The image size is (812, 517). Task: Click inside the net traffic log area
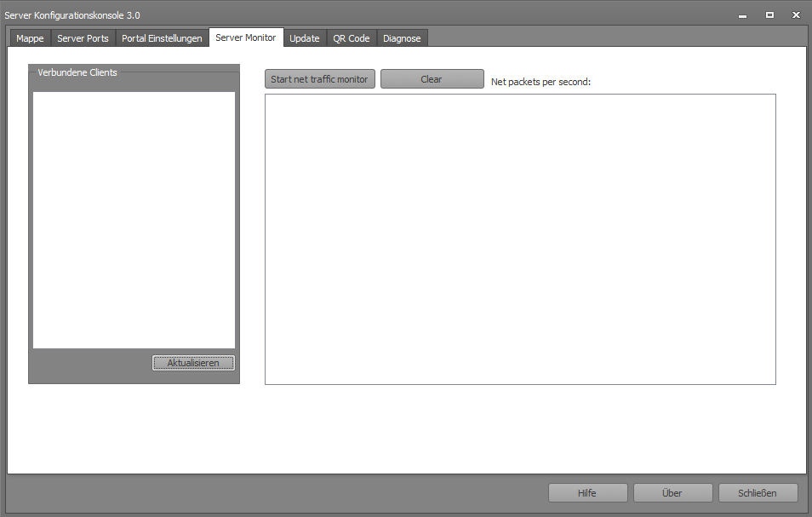click(520, 239)
